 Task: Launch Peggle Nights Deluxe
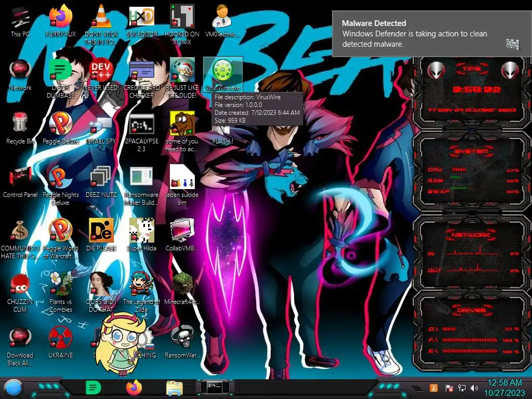(61, 186)
